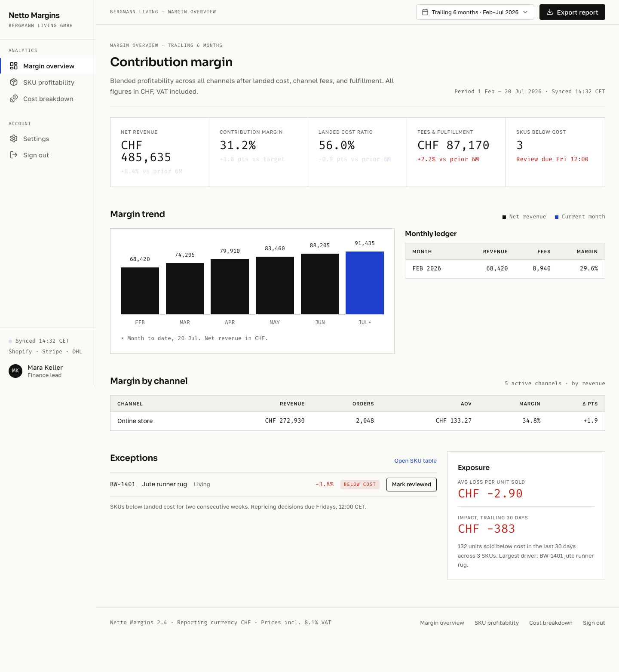Follow footer Margin overview link
619x672 pixels.
pyautogui.click(x=442, y=623)
